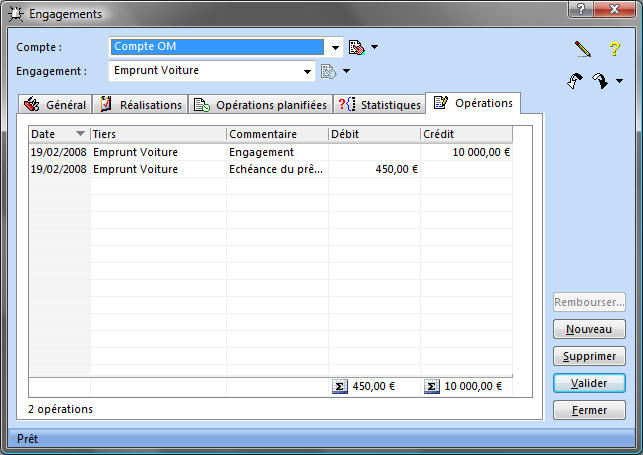Image resolution: width=643 pixels, height=455 pixels.
Task: Click the icon beside Engagement field
Action: coord(327,71)
